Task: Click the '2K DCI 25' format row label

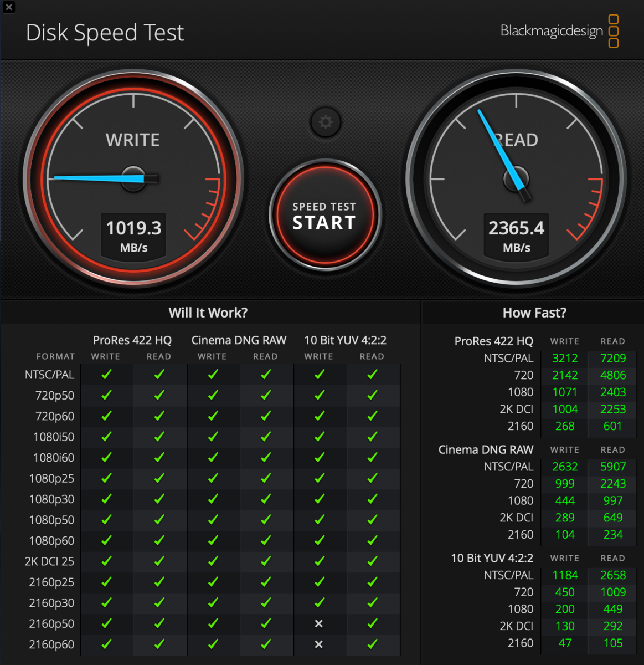Action: 49,561
